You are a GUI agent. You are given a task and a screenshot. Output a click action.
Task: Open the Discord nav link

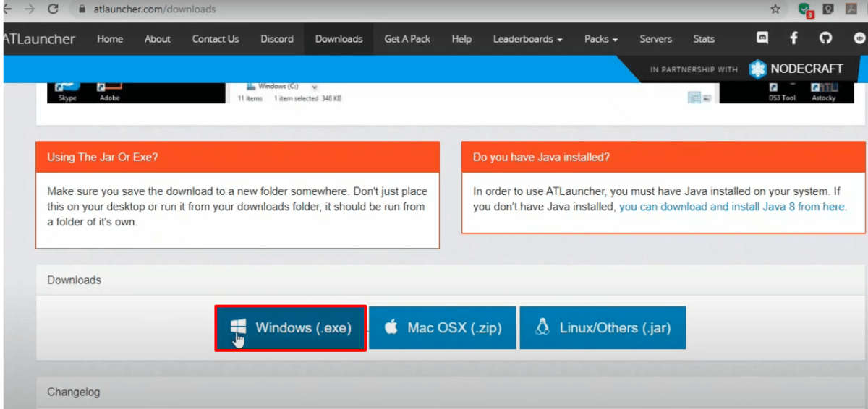click(x=277, y=39)
